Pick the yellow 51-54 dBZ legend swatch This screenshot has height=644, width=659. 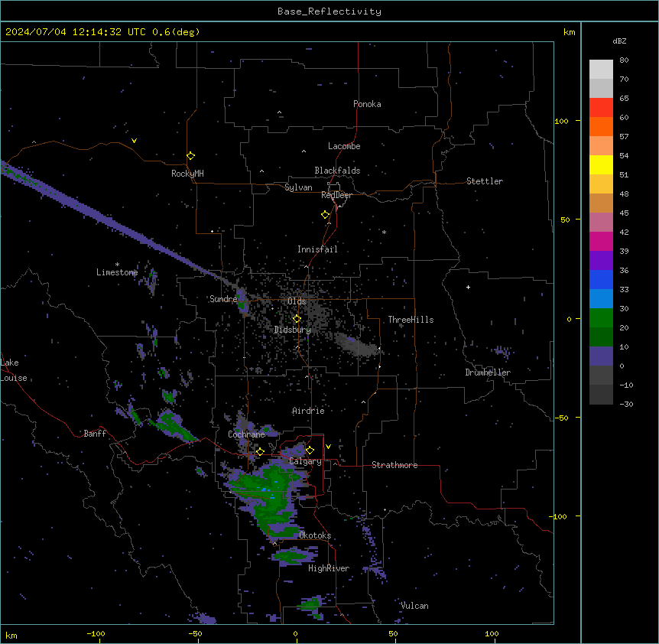(x=601, y=165)
